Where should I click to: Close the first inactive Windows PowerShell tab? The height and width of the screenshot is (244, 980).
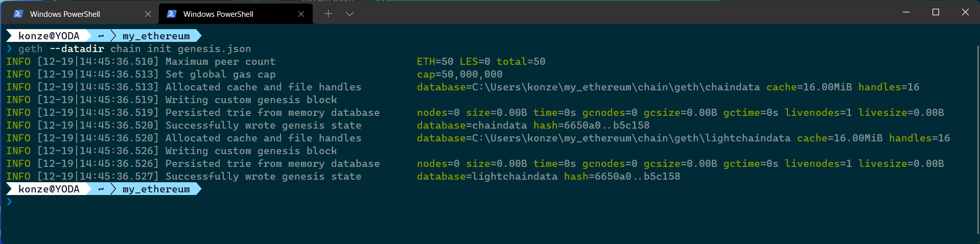[148, 14]
